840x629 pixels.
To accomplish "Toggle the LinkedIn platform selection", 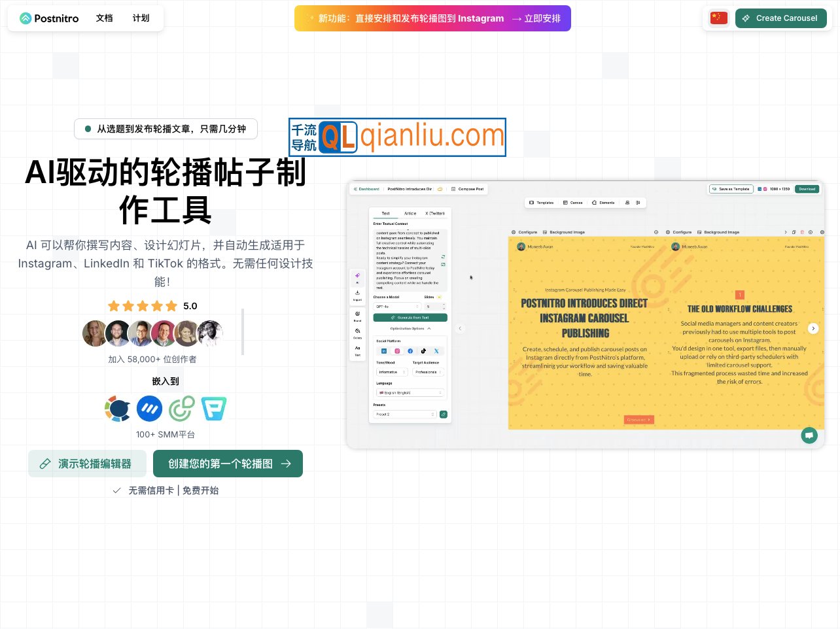I will [x=383, y=351].
